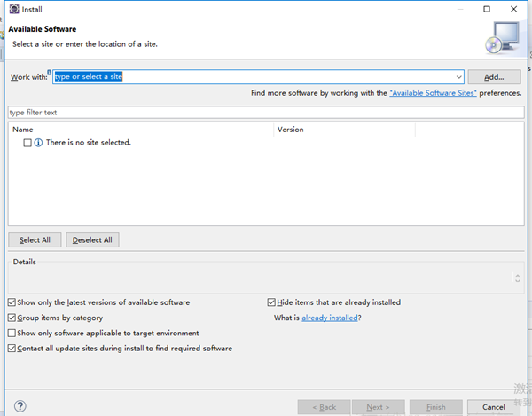Open the 'Available Software Sites' preferences link
This screenshot has height=416, width=532.
[x=433, y=93]
